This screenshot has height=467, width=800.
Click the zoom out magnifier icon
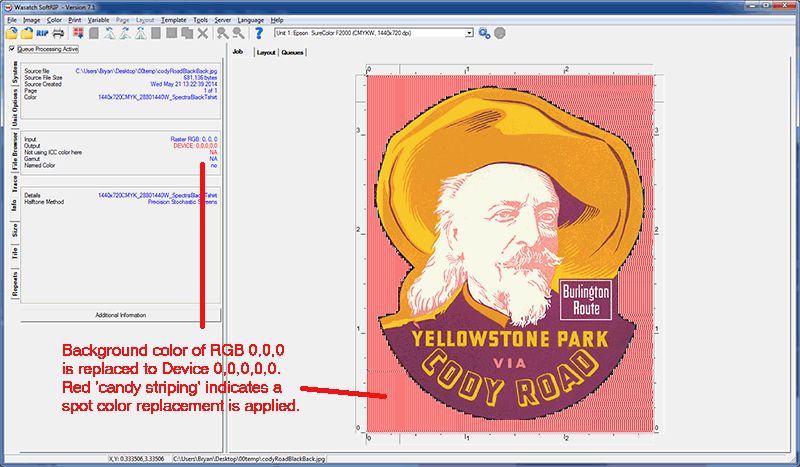tap(238, 33)
